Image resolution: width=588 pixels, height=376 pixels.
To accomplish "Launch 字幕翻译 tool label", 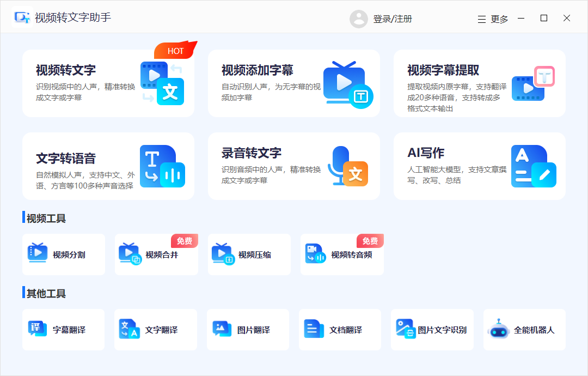I will (x=69, y=330).
